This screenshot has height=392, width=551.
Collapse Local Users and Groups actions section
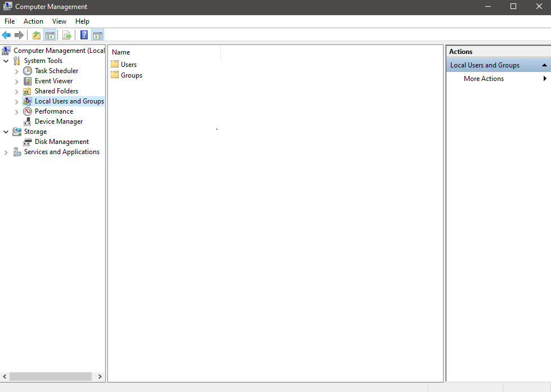(x=544, y=65)
